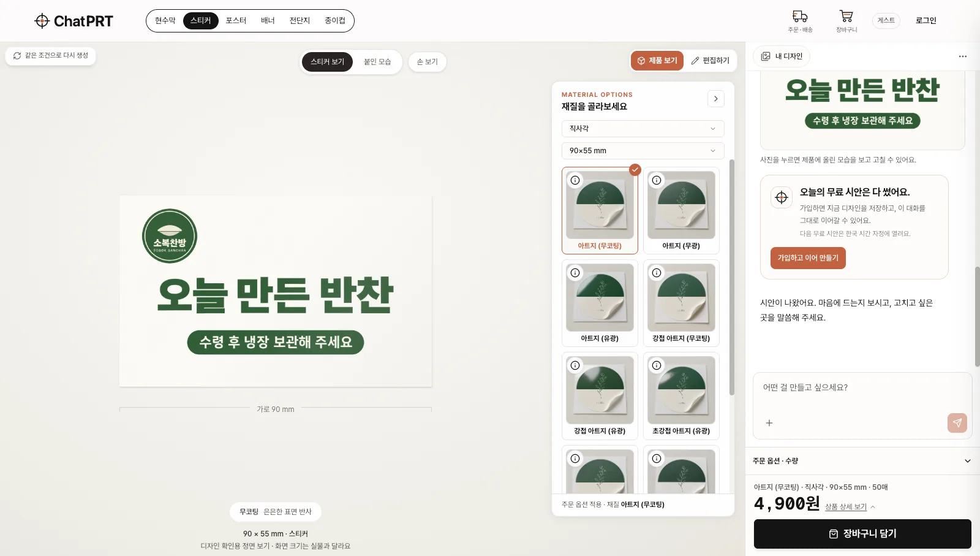Switch to 현수막 product tab
This screenshot has height=556, width=980.
pyautogui.click(x=165, y=21)
